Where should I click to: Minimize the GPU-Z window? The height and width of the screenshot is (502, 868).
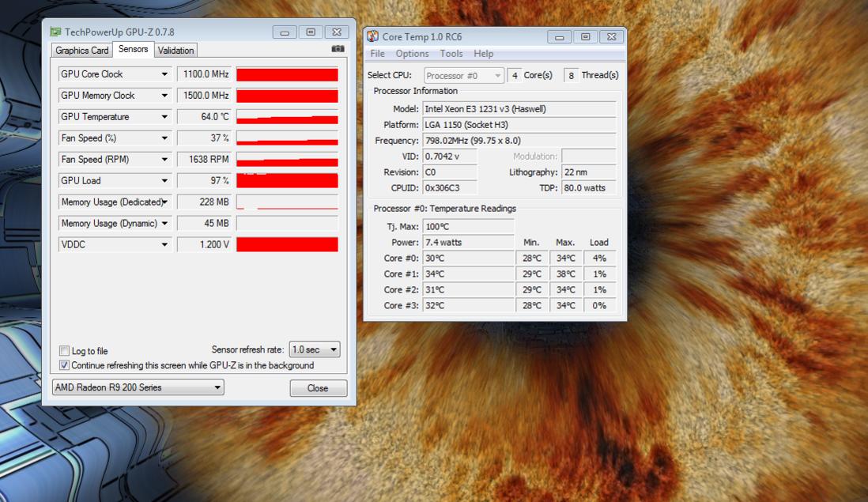tap(285, 32)
